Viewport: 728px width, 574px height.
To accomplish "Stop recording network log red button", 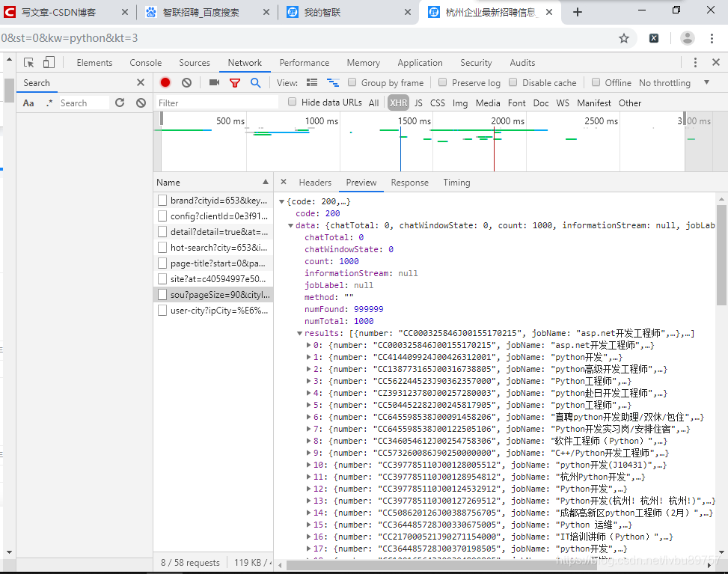I will tap(165, 82).
